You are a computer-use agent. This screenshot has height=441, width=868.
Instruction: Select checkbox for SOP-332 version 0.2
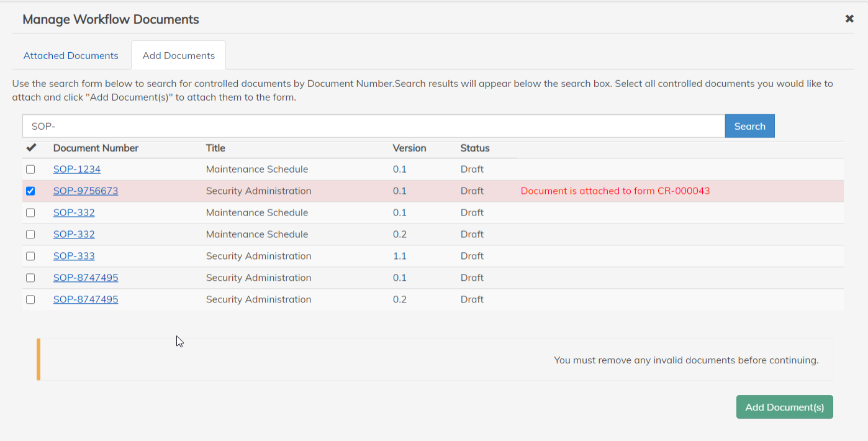pyautogui.click(x=30, y=235)
